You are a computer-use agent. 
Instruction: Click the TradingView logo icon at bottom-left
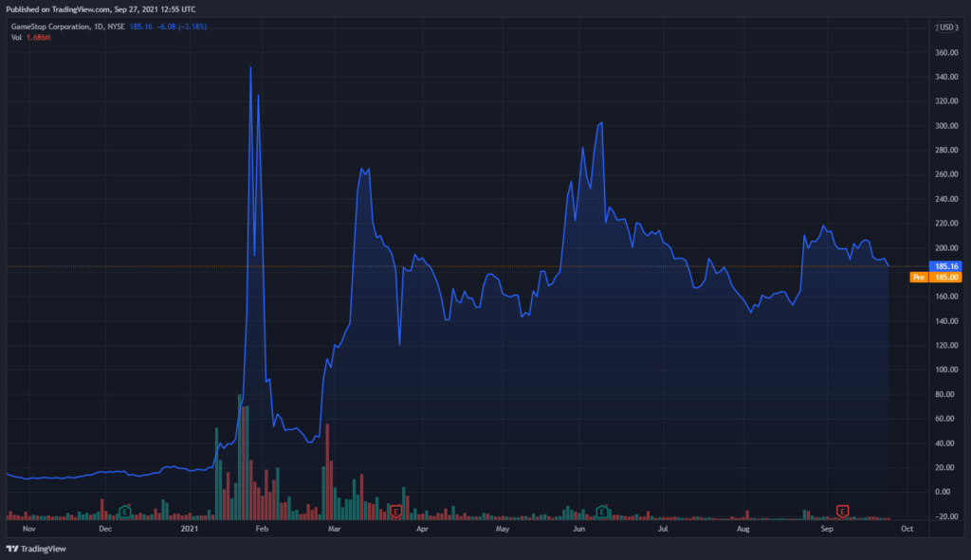(x=11, y=549)
